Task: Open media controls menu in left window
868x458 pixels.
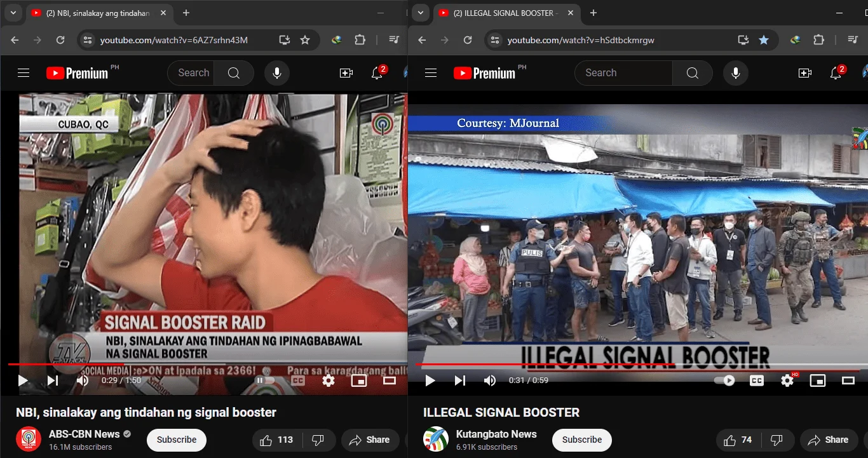Action: [395, 40]
